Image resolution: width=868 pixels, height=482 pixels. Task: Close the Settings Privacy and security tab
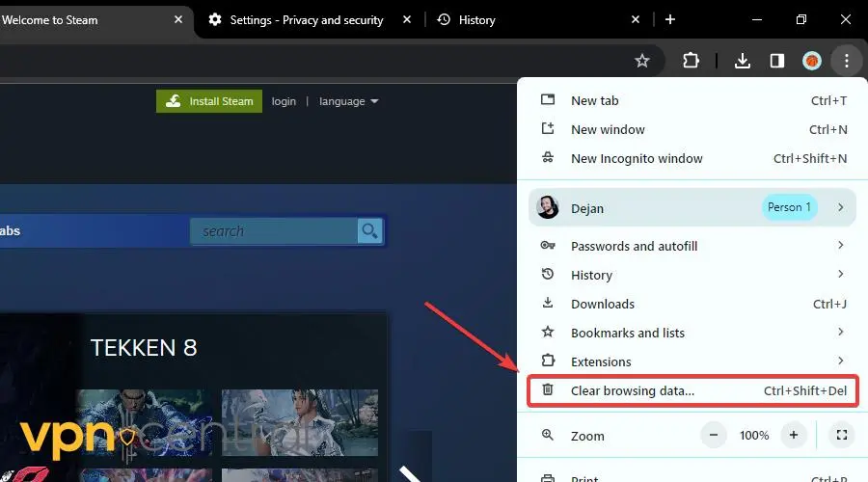[x=407, y=19]
